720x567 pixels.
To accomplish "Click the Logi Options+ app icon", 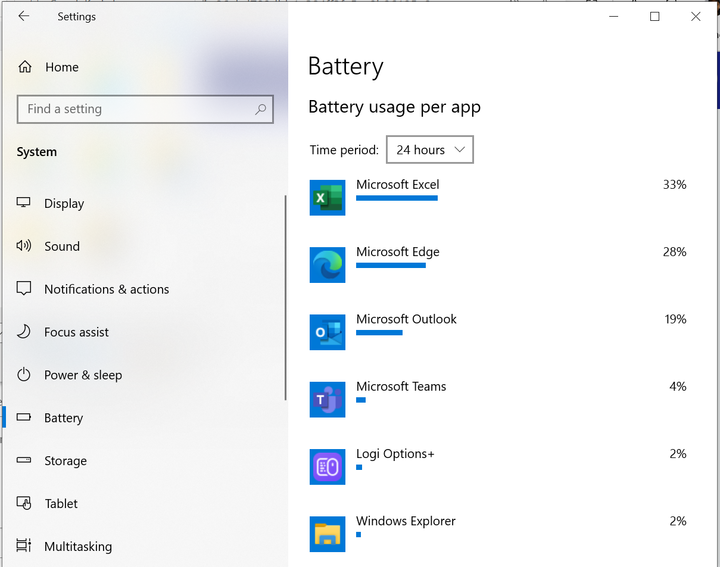I will [327, 467].
